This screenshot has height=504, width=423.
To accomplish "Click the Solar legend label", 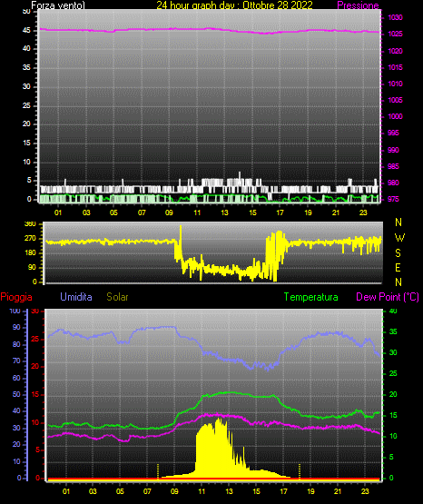I will (x=118, y=297).
